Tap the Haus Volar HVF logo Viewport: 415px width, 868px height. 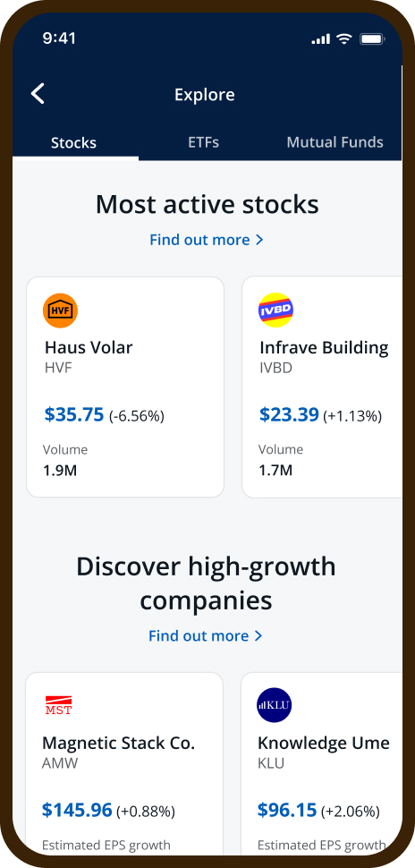point(60,311)
